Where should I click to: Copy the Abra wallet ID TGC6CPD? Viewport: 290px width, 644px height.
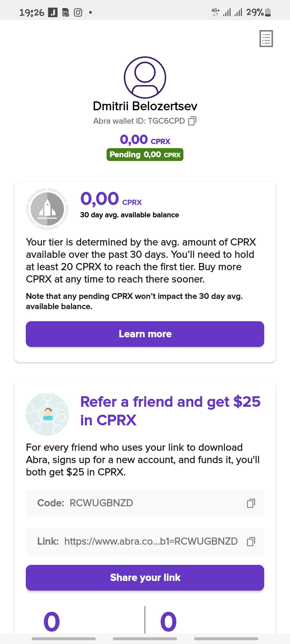[x=192, y=121]
